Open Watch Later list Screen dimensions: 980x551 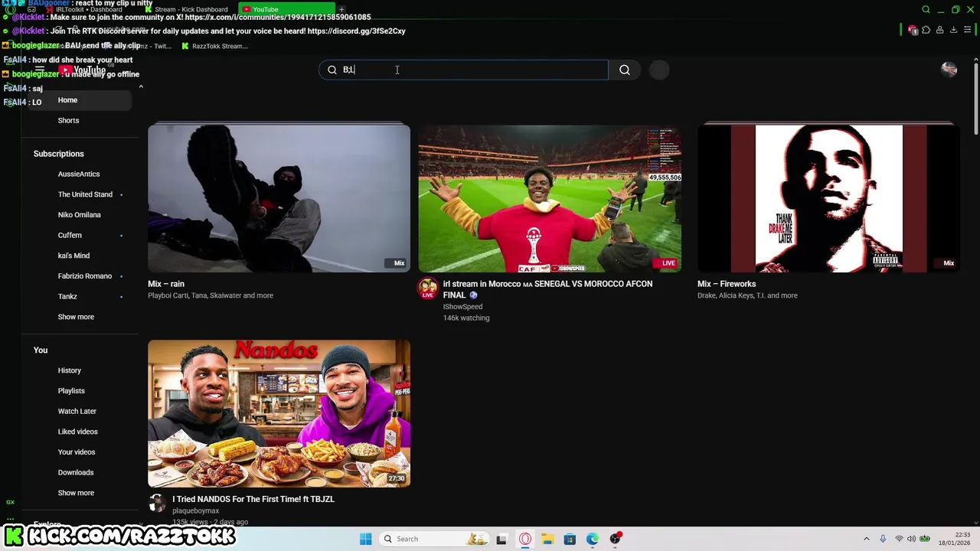pos(77,411)
